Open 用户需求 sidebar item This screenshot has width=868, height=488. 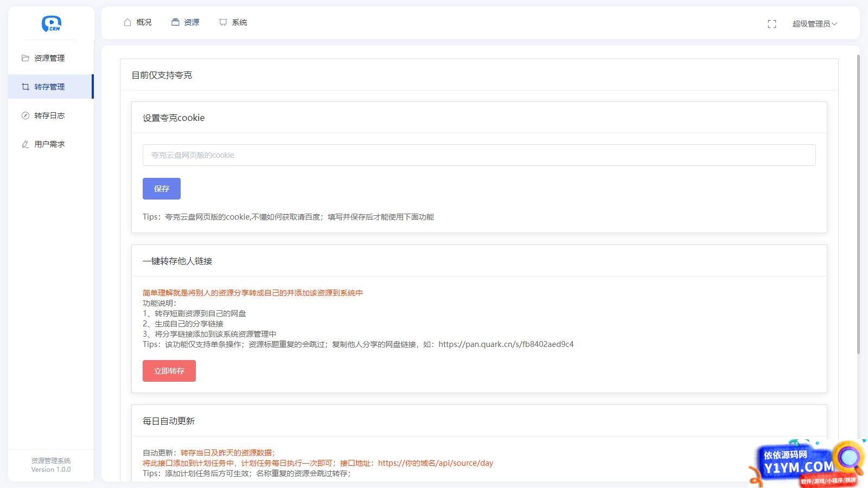51,144
